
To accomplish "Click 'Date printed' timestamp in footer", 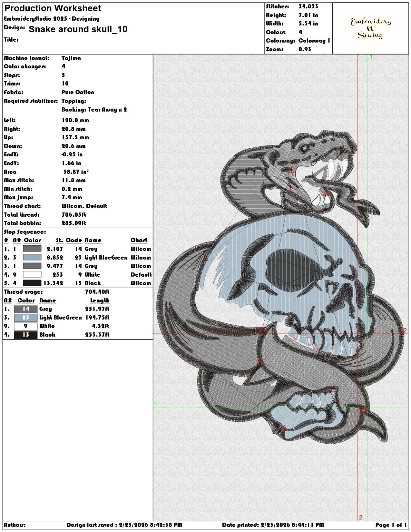I will click(x=273, y=525).
